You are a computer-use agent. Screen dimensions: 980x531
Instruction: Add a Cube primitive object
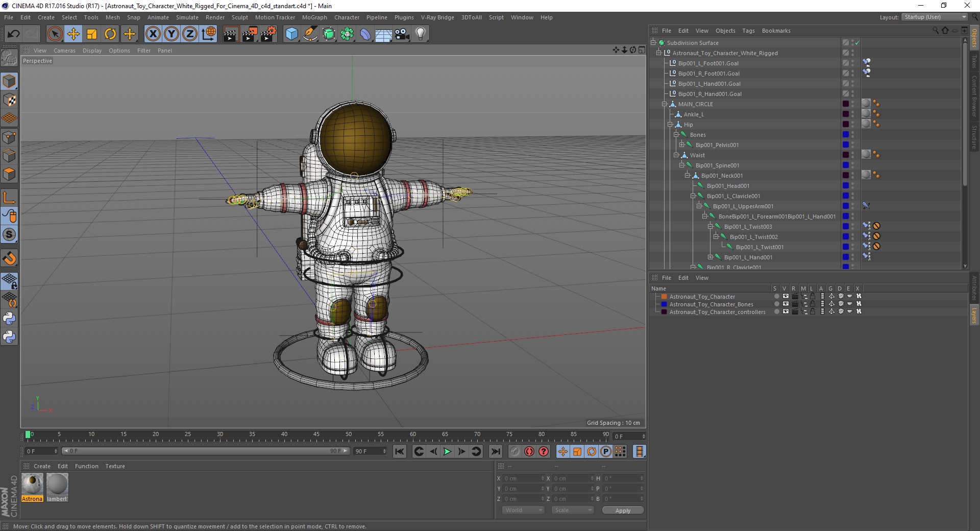(x=291, y=34)
